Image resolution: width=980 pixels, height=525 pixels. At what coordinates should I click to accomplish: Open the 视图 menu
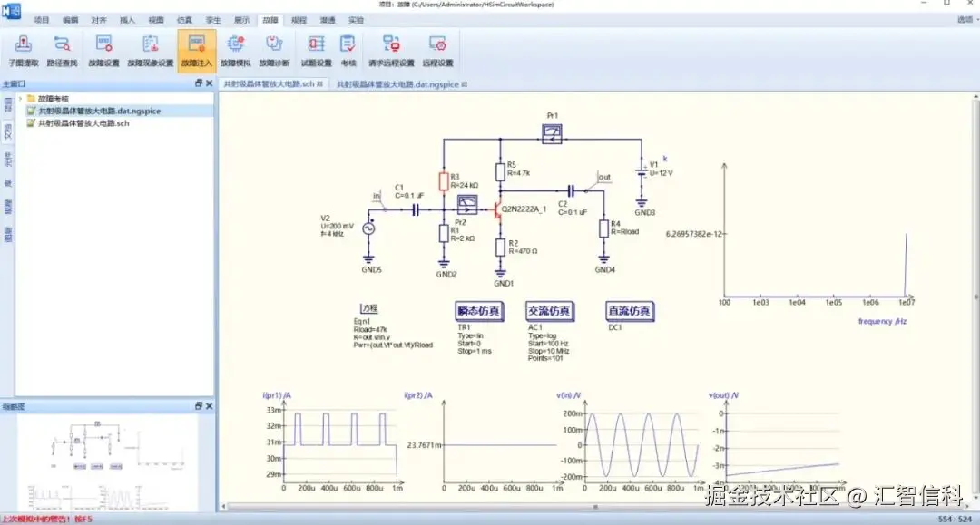[x=156, y=20]
